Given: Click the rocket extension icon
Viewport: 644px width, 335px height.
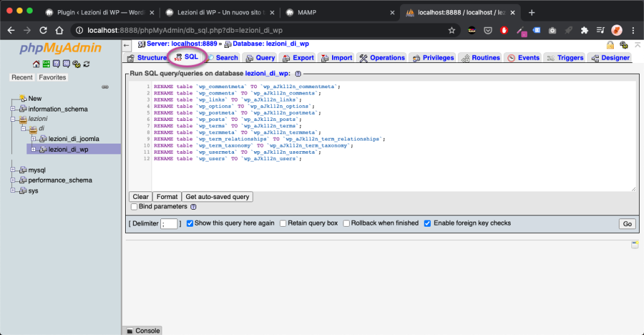Looking at the screenshot, I should pos(569,30).
